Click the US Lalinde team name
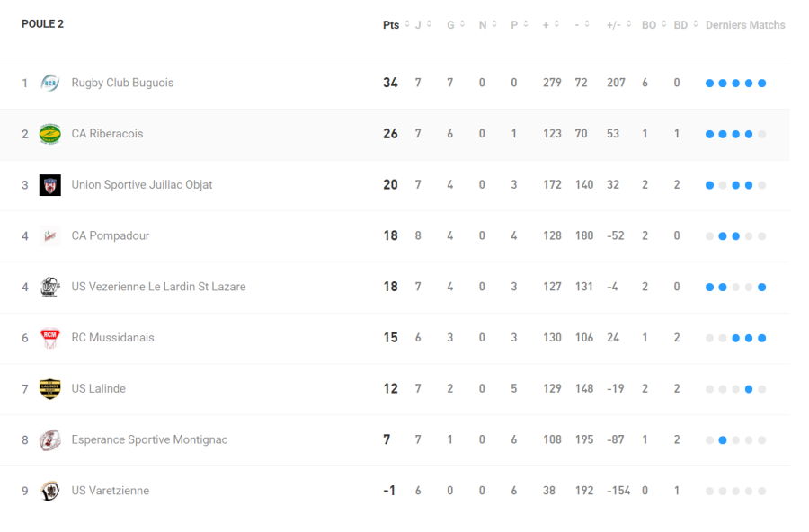Image resolution: width=809 pixels, height=532 pixels. coord(99,389)
